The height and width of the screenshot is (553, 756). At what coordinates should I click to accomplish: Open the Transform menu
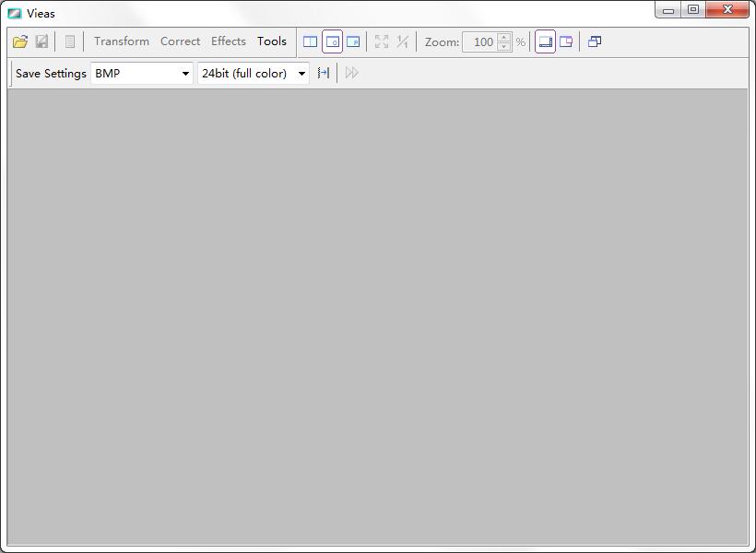click(x=122, y=41)
